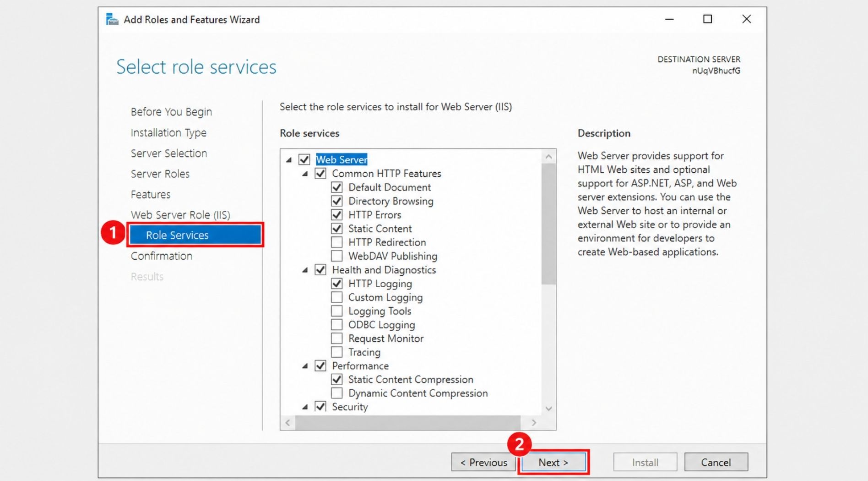
Task: Toggle the Performance checkbox
Action: point(320,366)
